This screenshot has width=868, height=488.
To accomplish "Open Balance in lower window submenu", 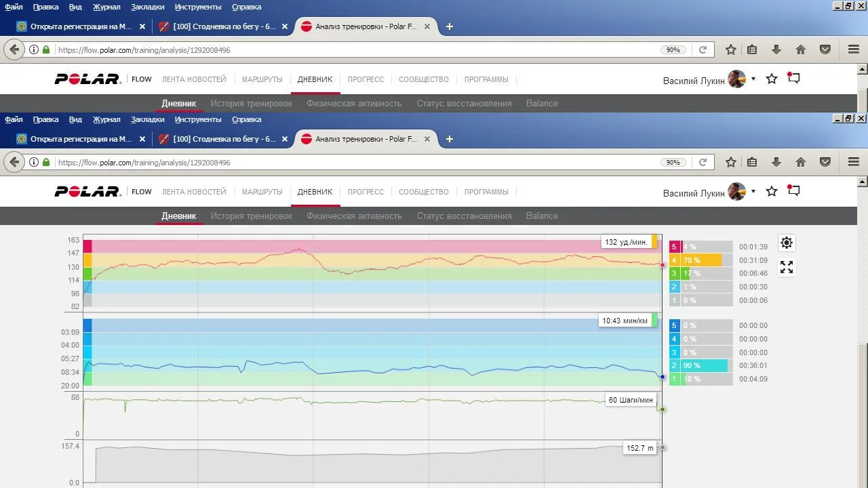I will click(542, 216).
